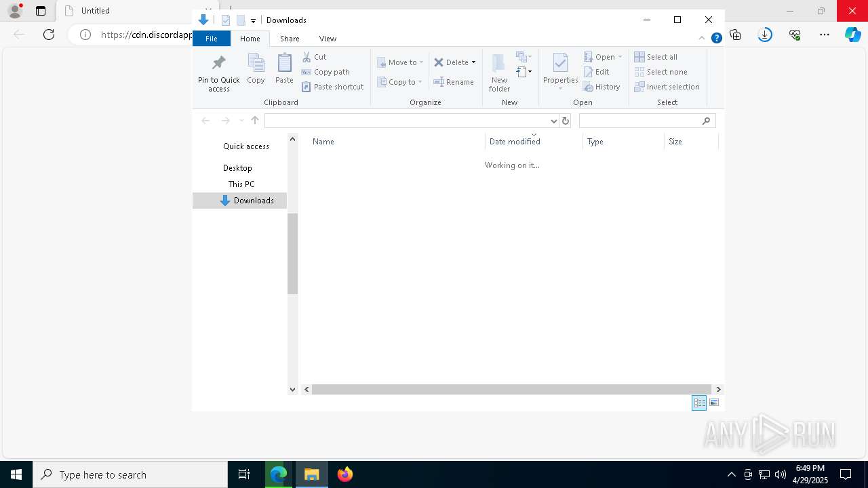Sort by the Name column header
The width and height of the screenshot is (868, 488).
coord(397,142)
